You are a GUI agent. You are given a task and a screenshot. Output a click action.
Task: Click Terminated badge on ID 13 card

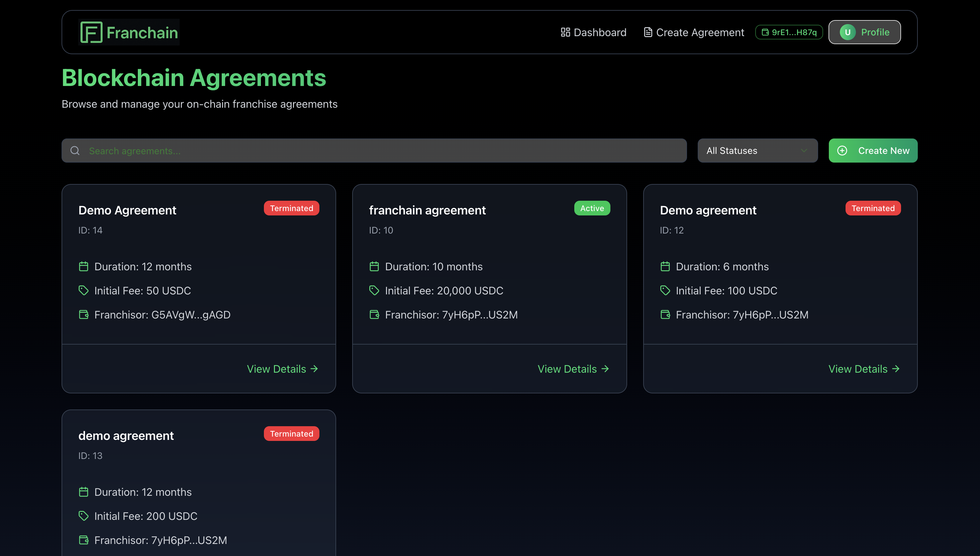tap(291, 434)
